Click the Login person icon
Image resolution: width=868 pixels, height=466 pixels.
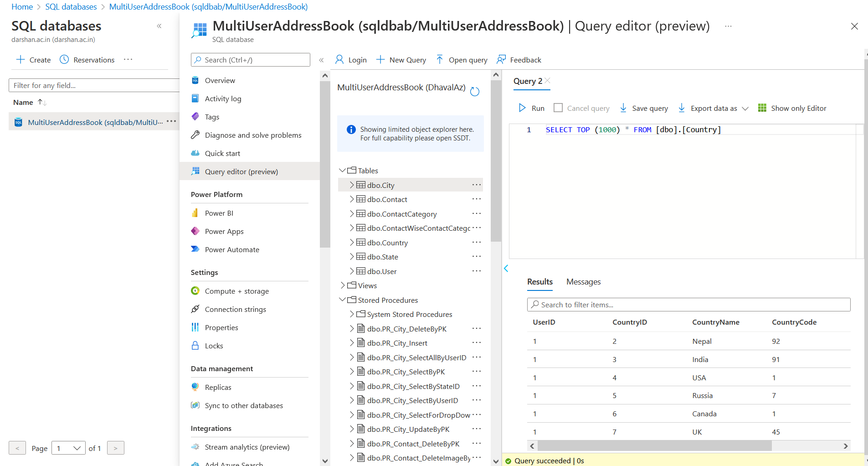click(339, 59)
